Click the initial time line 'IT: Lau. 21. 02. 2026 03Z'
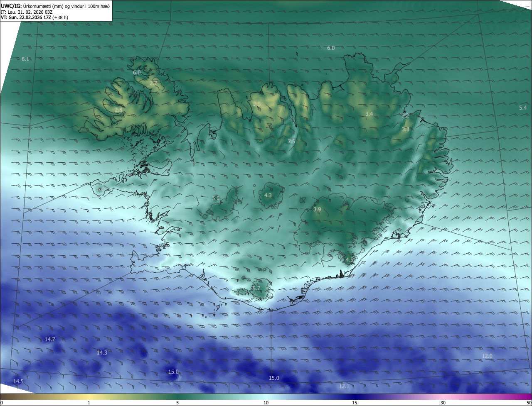This screenshot has width=532, height=406. coord(27,12)
